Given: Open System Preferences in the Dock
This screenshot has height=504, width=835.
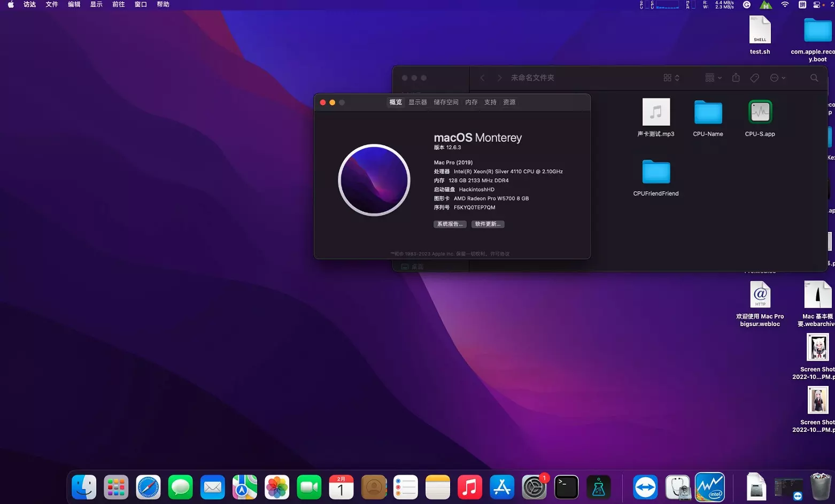Looking at the screenshot, I should [534, 487].
